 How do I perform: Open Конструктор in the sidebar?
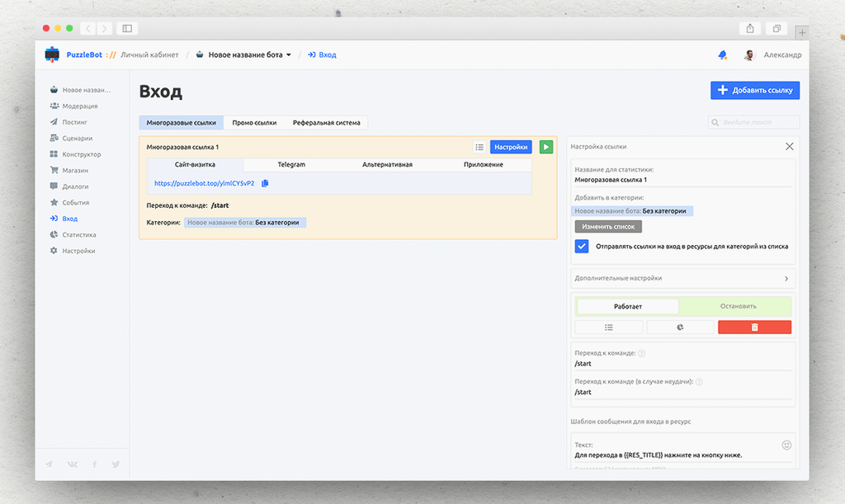tap(75, 154)
